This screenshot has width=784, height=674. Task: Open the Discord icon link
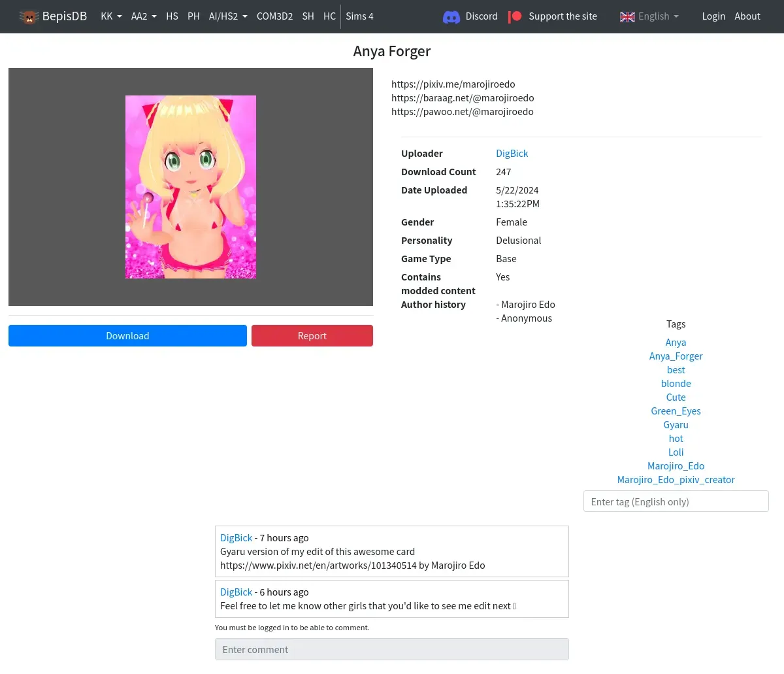point(451,17)
